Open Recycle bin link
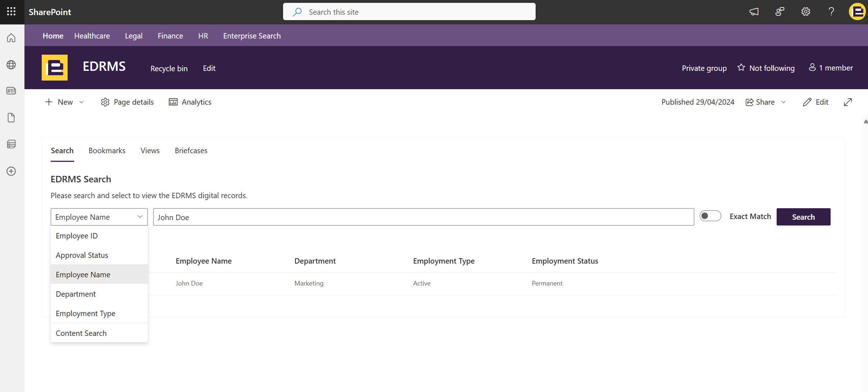Screen dimensions: 868x392 (169, 68)
